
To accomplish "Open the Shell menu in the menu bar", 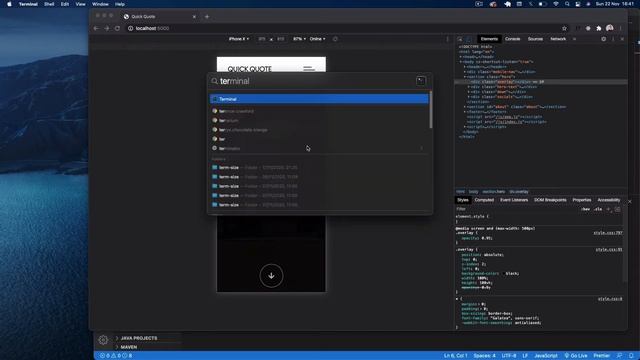I will (x=49, y=4).
